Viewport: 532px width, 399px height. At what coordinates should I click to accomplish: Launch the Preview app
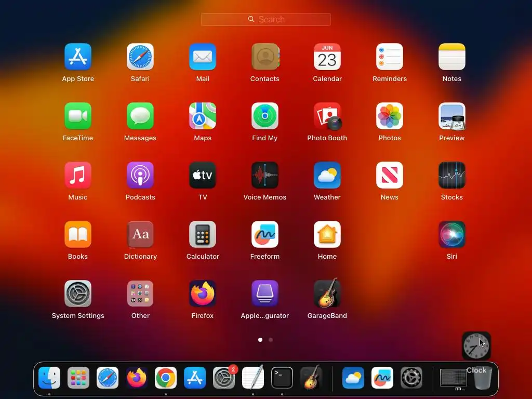pyautogui.click(x=452, y=116)
